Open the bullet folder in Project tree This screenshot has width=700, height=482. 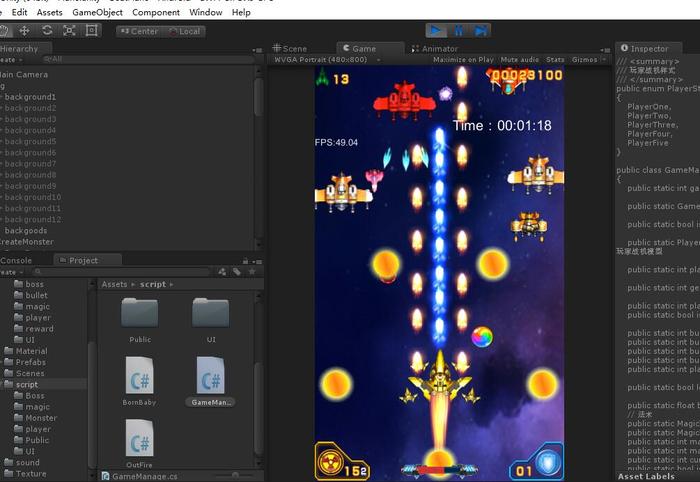(31, 295)
